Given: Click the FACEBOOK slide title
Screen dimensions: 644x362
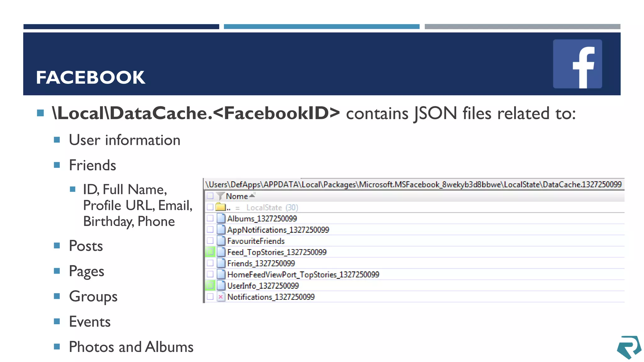Looking at the screenshot, I should point(91,77).
